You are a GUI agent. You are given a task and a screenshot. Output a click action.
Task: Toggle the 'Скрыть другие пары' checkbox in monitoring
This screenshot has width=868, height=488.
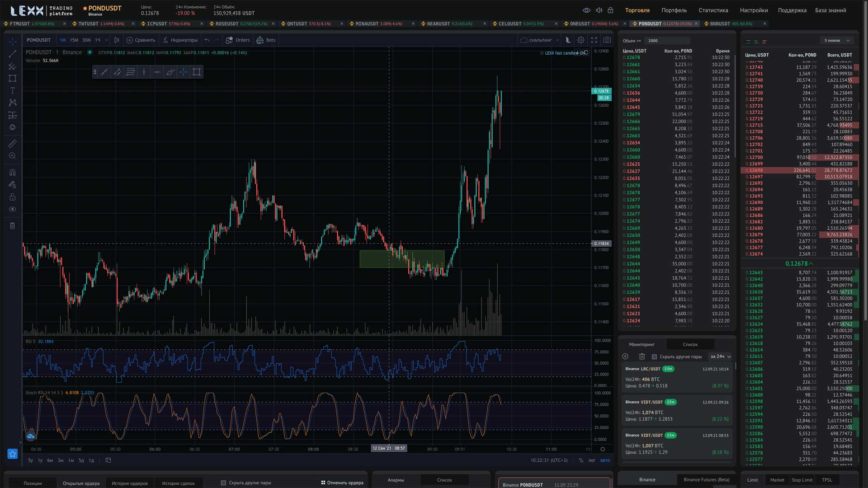click(654, 357)
